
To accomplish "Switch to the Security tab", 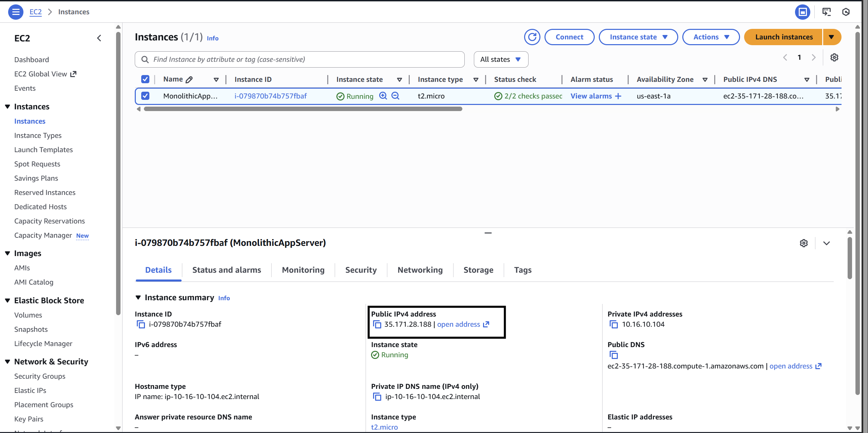I will (361, 270).
